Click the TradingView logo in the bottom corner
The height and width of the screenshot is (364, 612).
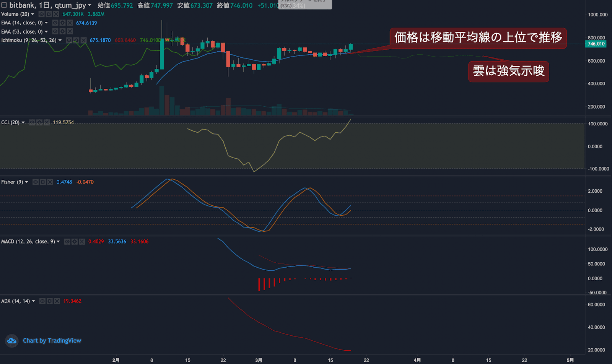click(11, 340)
